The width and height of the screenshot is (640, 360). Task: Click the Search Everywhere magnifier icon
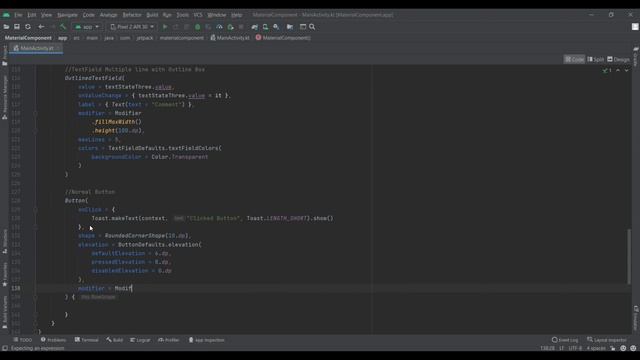tap(312, 27)
